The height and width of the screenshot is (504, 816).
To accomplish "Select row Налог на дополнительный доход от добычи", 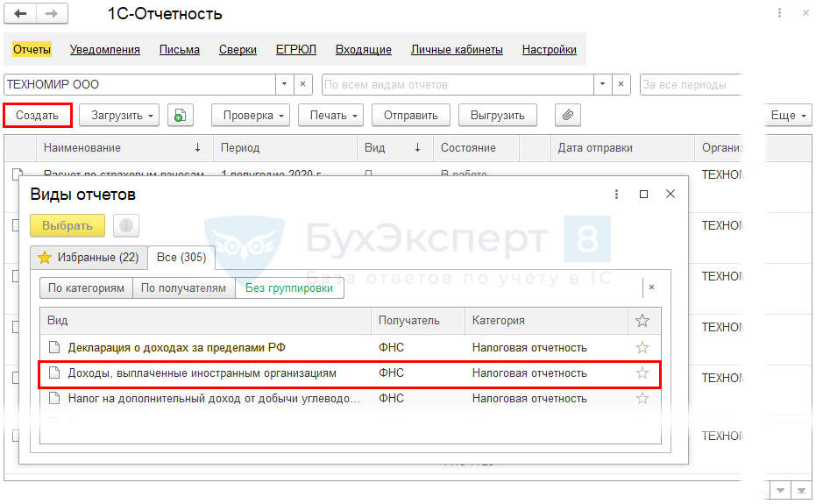I will (x=351, y=398).
